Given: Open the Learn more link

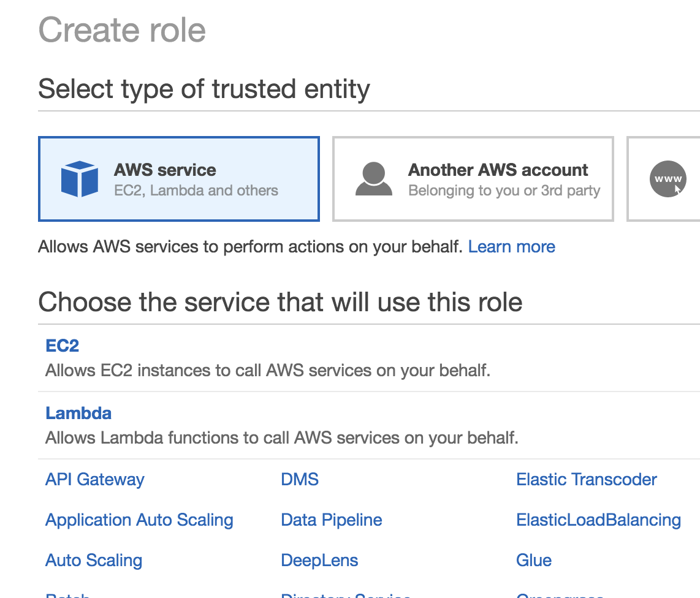Looking at the screenshot, I should coord(511,247).
